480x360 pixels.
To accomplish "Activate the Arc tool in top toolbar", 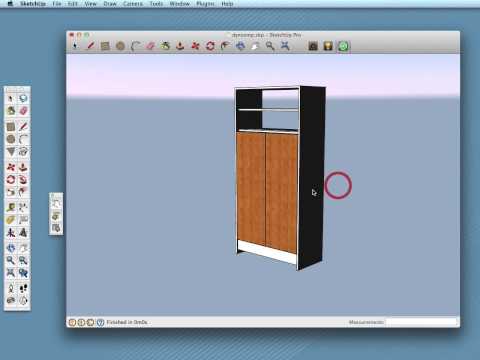I will (x=135, y=46).
